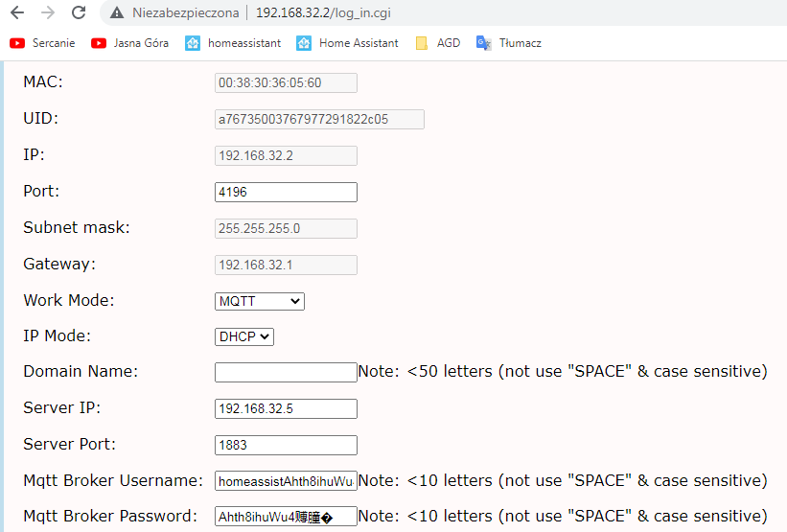Reload the page with the refresh icon
The image size is (787, 532).
click(x=79, y=13)
